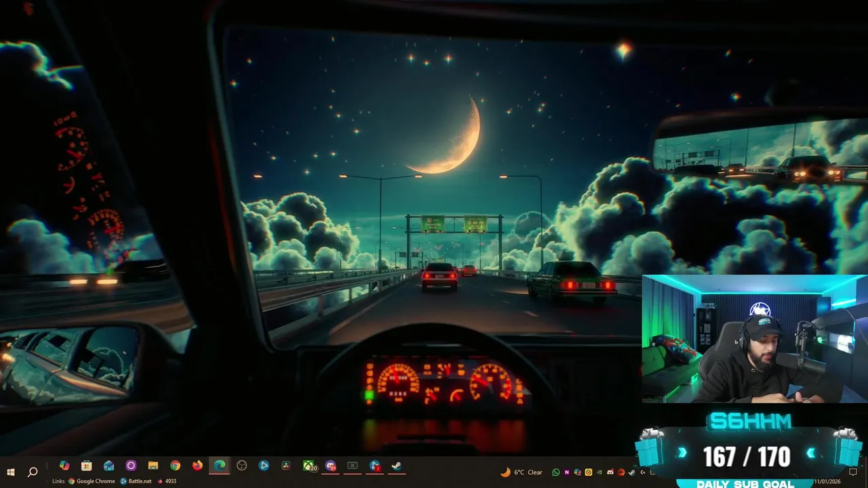This screenshot has height=488, width=868.
Task: Open WhatsApp tray icon
Action: [556, 472]
